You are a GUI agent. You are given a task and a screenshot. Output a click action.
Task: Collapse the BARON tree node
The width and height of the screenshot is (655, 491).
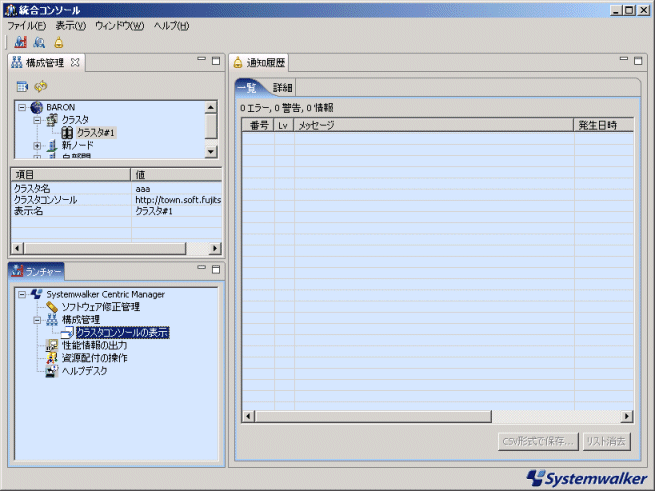22,108
